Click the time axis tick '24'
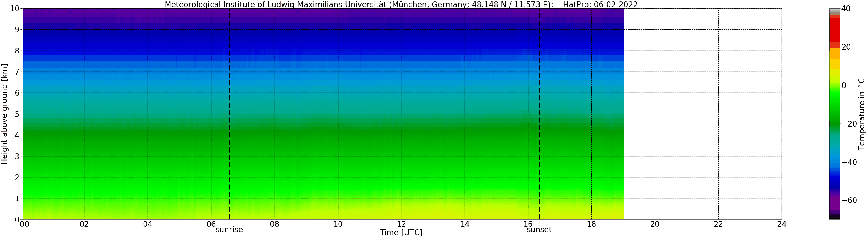The width and height of the screenshot is (868, 238). (782, 224)
